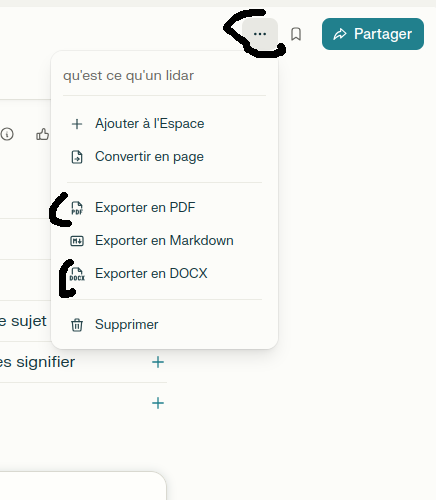Click the Partager share button
Viewport: 436px width, 500px height.
[373, 34]
